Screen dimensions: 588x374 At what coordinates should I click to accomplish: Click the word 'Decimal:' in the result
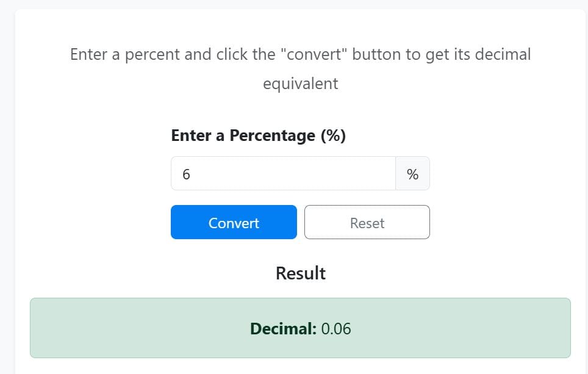[282, 328]
